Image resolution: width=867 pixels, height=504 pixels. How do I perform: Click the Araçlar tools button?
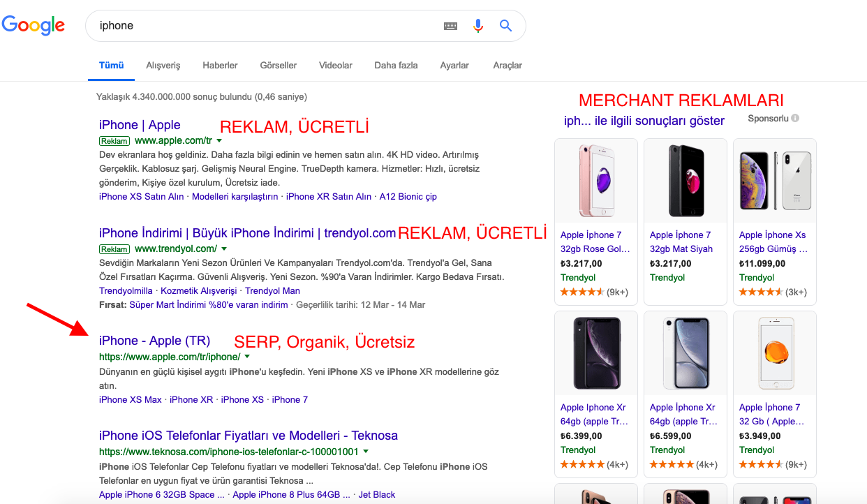click(507, 66)
